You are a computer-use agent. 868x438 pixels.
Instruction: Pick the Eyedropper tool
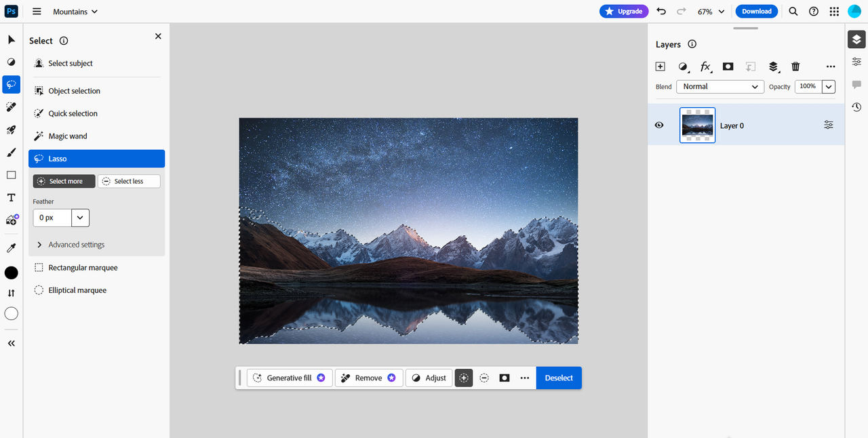12,248
